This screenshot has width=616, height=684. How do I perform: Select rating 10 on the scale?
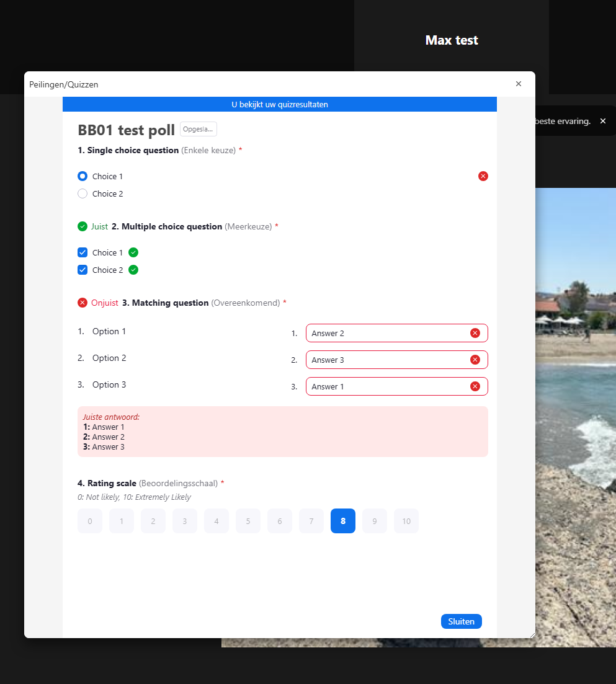pyautogui.click(x=406, y=521)
